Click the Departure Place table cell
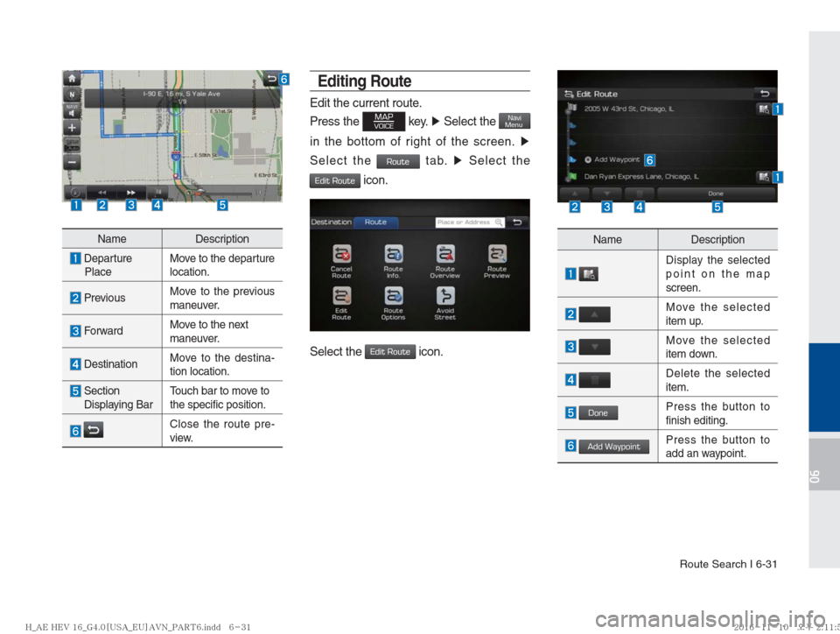Image resolution: width=840 pixels, height=634 pixels. pyautogui.click(x=112, y=264)
